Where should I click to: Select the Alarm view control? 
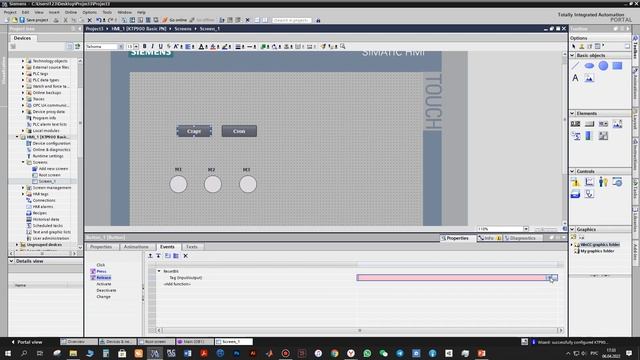pyautogui.click(x=576, y=182)
